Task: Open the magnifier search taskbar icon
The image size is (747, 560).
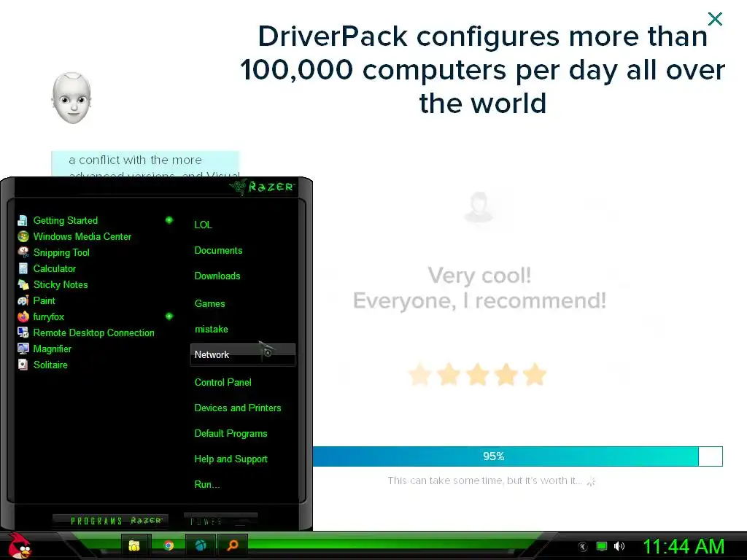Action: (x=233, y=545)
